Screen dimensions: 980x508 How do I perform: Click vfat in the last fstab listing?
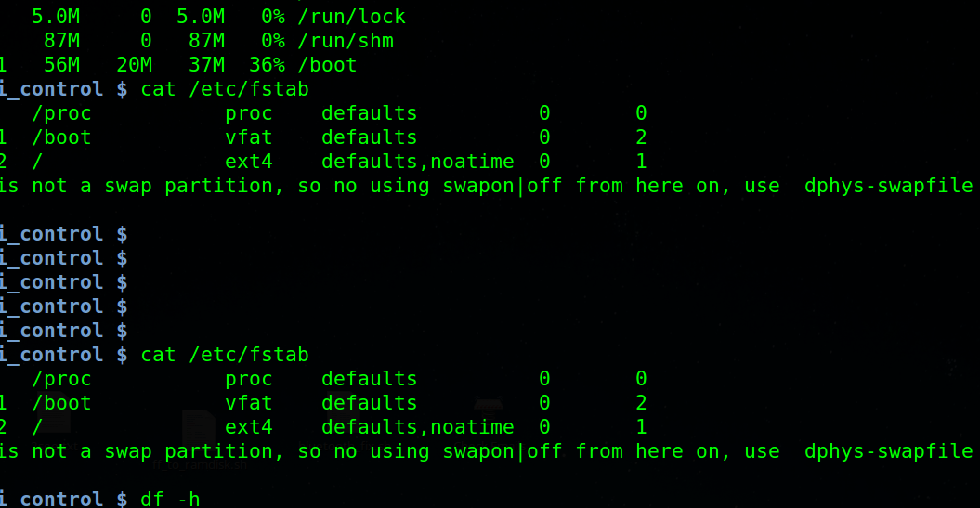(x=249, y=403)
